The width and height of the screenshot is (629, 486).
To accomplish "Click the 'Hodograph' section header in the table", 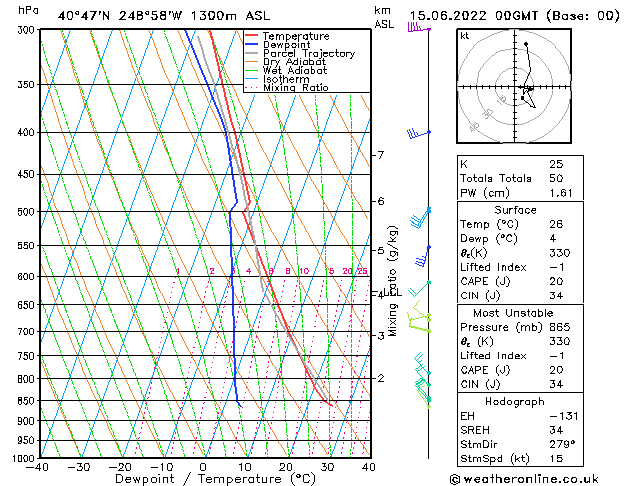I will 515,401.
